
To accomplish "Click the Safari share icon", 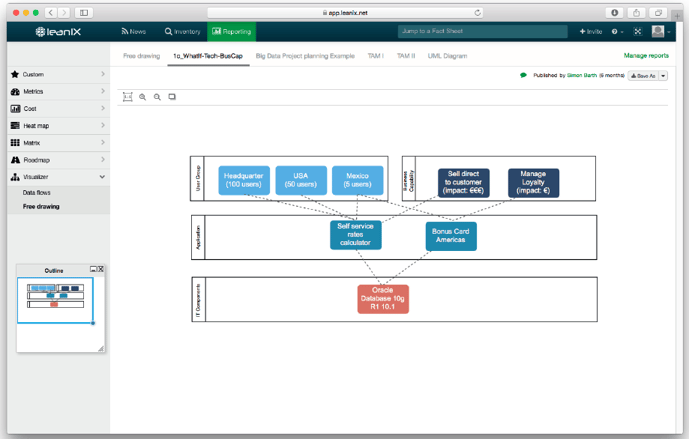I will click(636, 13).
